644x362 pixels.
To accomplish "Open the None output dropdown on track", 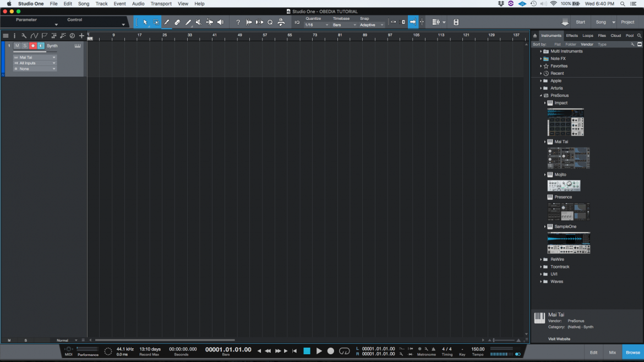I will pyautogui.click(x=35, y=69).
